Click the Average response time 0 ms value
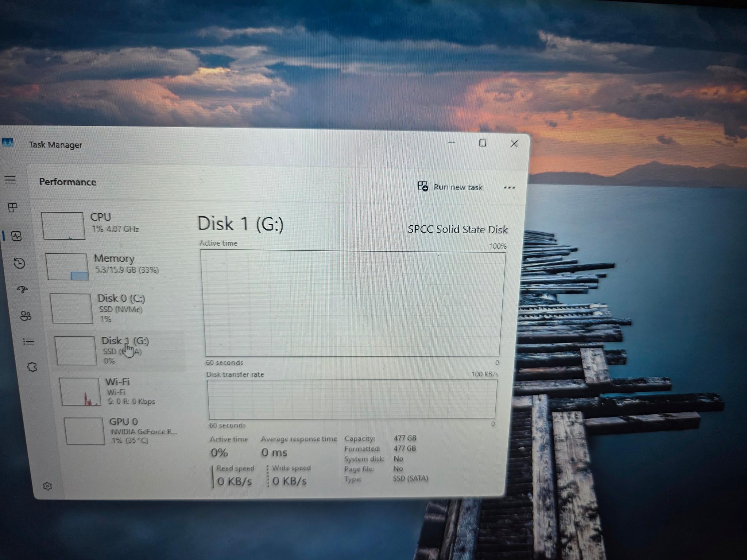This screenshot has height=560, width=747. (274, 452)
